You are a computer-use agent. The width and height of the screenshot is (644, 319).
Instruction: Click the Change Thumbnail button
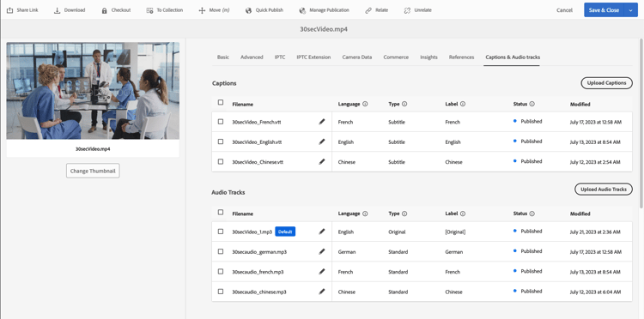pos(93,171)
